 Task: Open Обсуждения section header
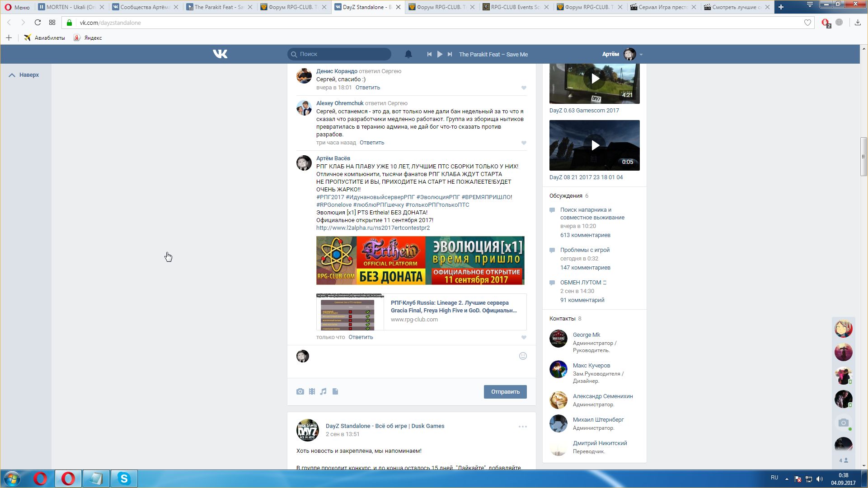(566, 196)
